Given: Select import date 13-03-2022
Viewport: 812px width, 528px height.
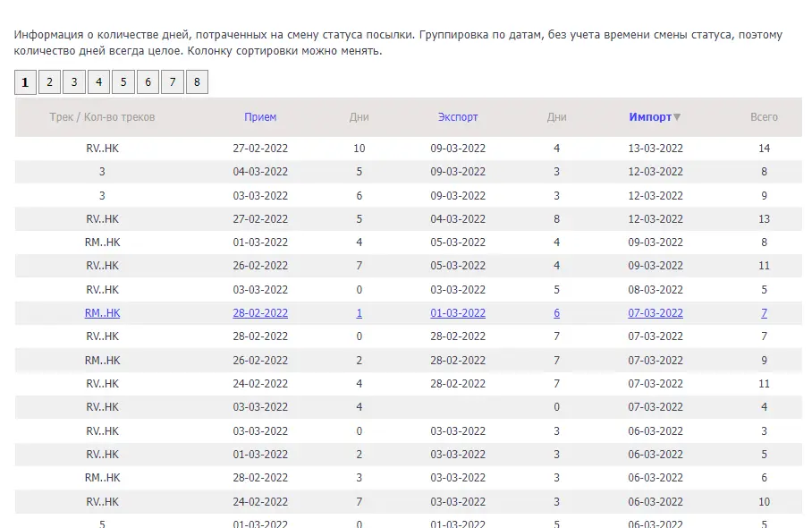Looking at the screenshot, I should [x=656, y=149].
